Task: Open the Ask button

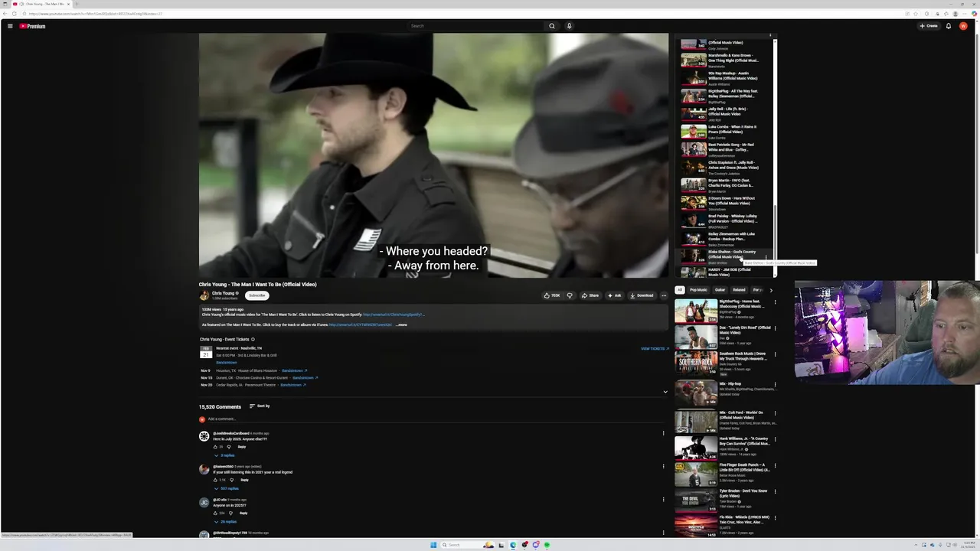Action: click(x=615, y=295)
